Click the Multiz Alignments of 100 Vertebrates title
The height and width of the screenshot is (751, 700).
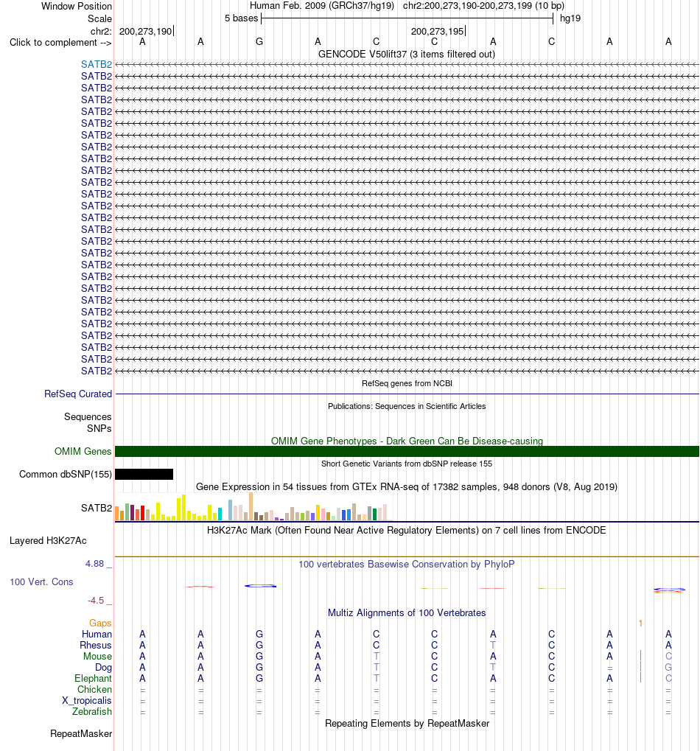point(407,612)
